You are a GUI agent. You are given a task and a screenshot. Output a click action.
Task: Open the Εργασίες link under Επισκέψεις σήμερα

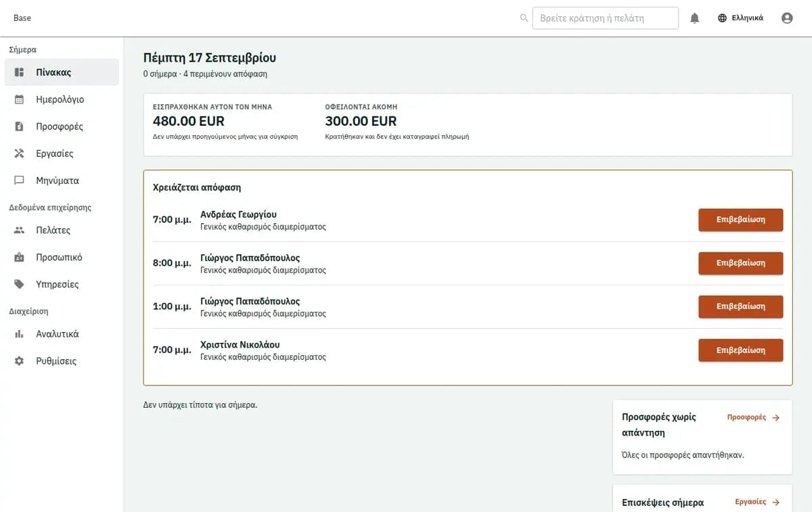(757, 502)
